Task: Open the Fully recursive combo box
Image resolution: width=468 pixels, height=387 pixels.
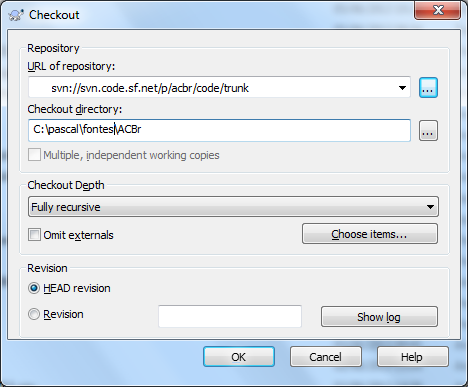Action: (233, 207)
